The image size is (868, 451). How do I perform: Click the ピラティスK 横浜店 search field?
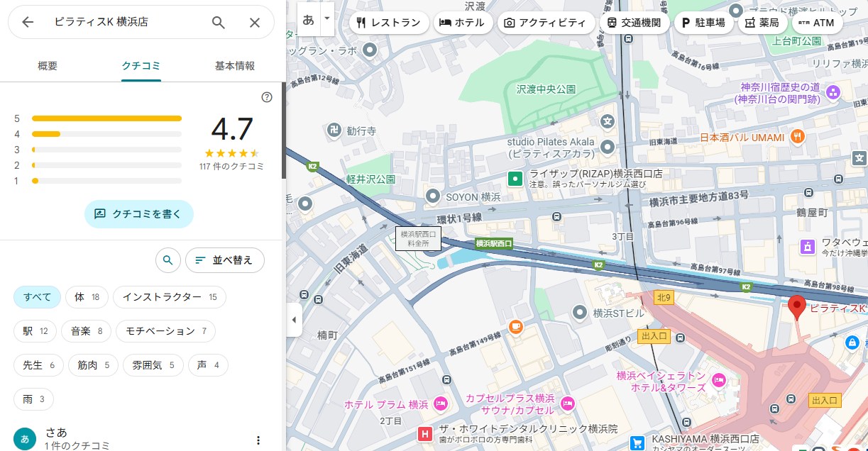[x=121, y=22]
